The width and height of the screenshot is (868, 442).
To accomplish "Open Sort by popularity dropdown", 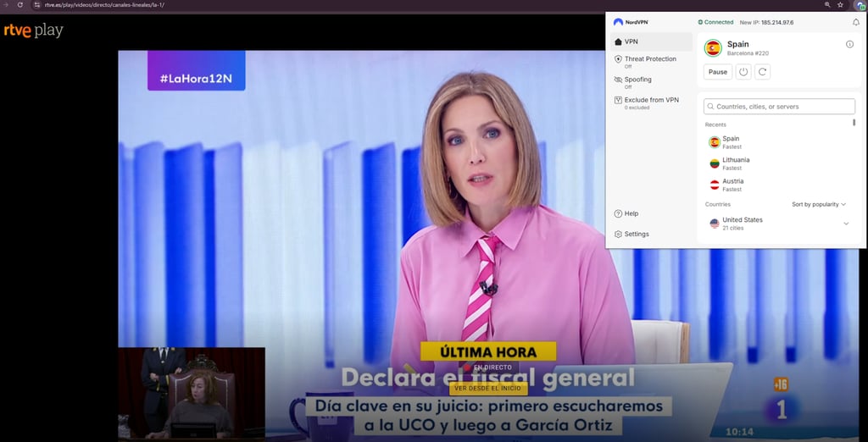I will (819, 204).
